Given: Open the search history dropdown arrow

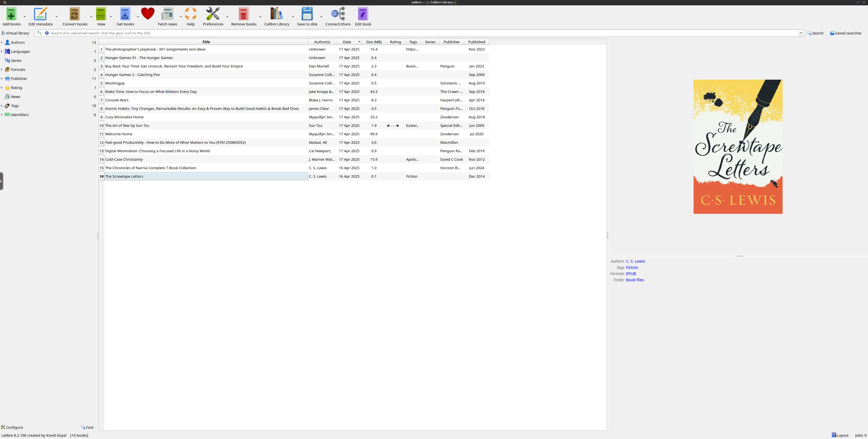Looking at the screenshot, I should [x=801, y=33].
